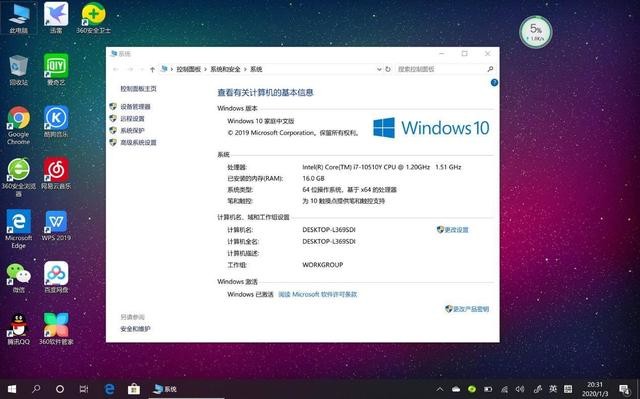Image resolution: width=640 pixels, height=399 pixels.
Task: Click the 系统 breadcrumb segment in the address bar
Action: [256, 69]
